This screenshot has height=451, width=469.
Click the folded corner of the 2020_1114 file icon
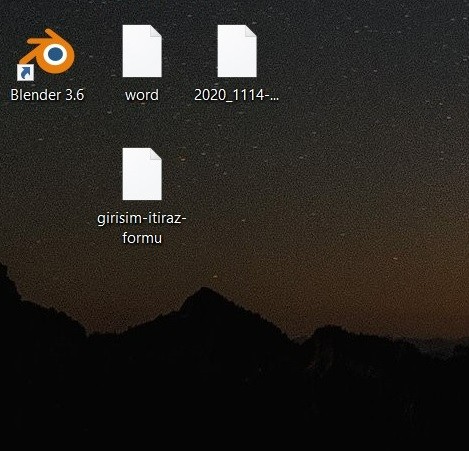click(251, 31)
